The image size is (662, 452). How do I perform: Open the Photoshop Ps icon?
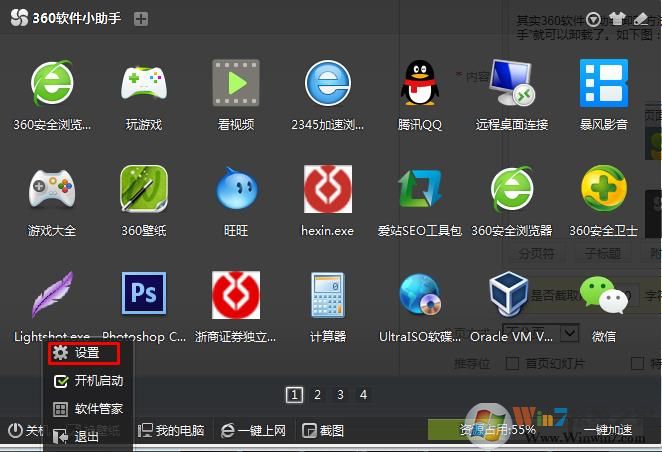[x=144, y=293]
